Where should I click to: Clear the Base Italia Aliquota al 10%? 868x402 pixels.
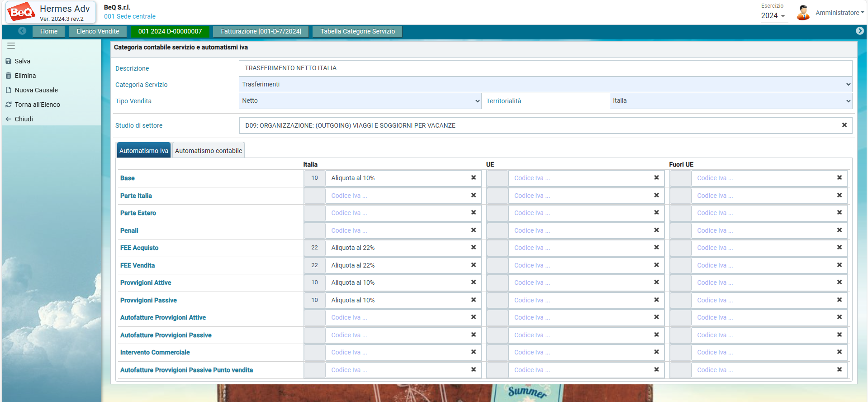(473, 178)
